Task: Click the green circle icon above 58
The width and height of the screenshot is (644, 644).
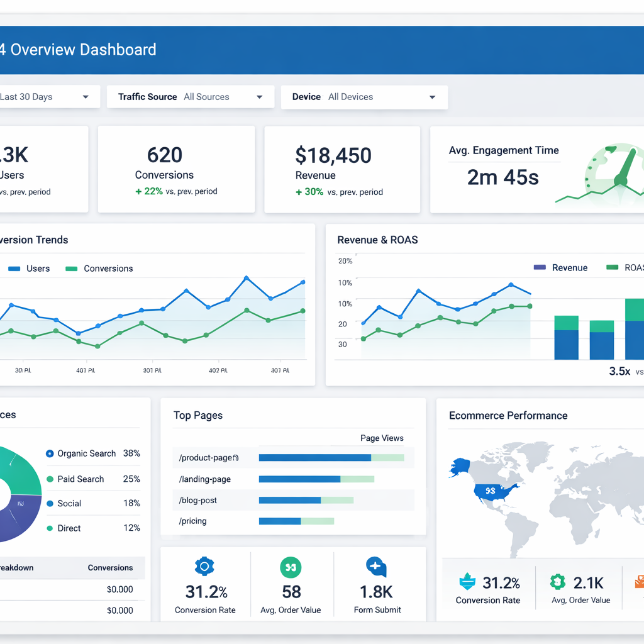Action: [290, 567]
